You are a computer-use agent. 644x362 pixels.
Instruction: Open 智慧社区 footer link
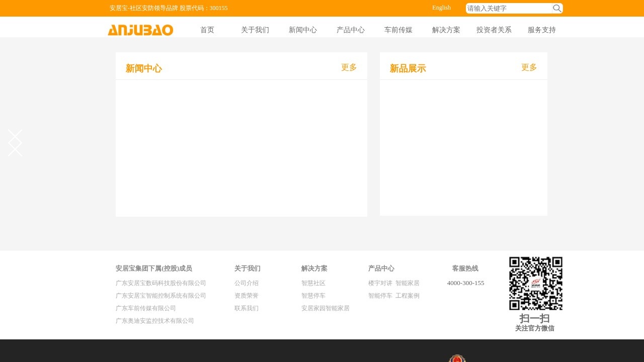(313, 283)
